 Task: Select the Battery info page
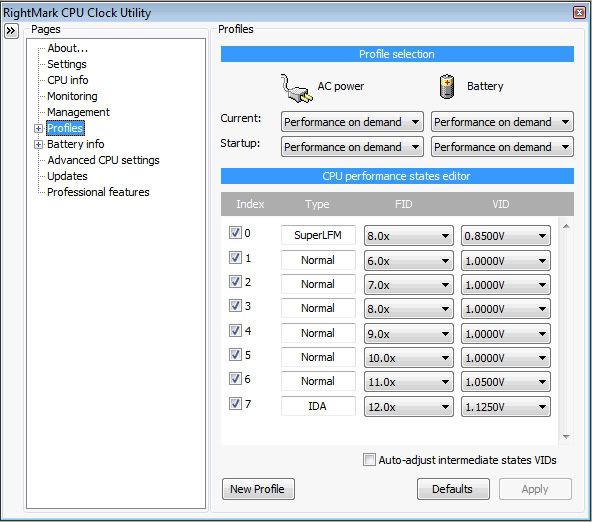coord(76,144)
